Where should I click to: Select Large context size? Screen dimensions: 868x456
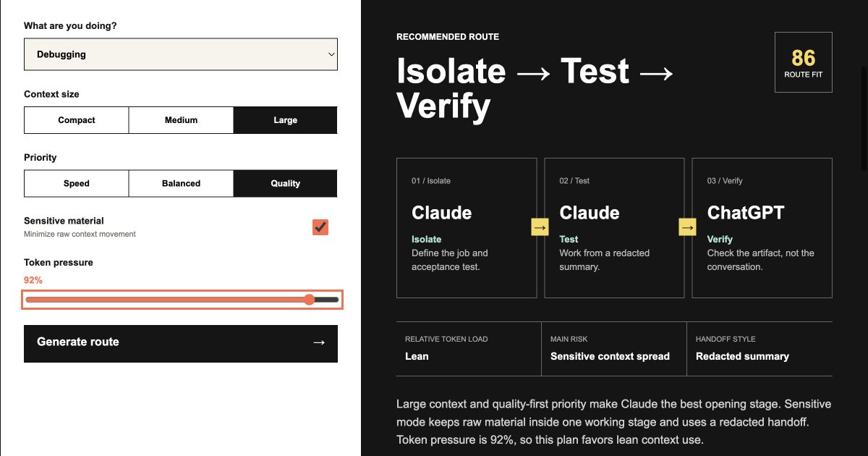tap(285, 120)
